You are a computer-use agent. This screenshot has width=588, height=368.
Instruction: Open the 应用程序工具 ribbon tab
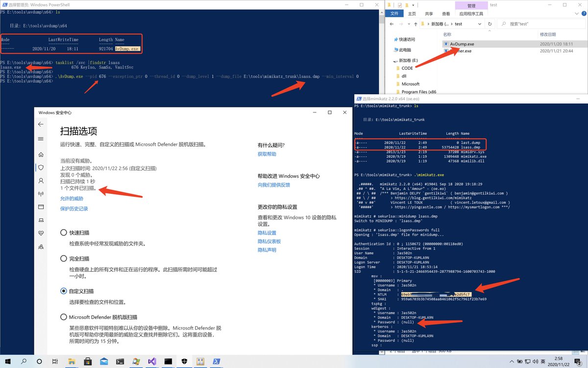471,14
